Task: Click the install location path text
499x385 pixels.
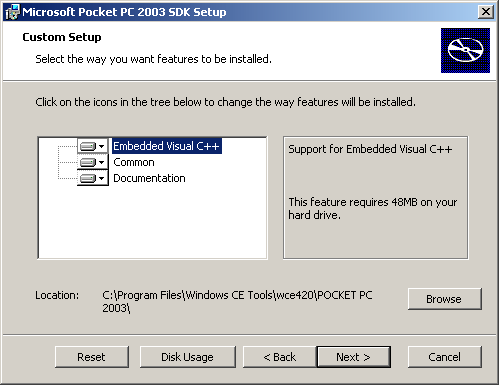Action: pyautogui.click(x=237, y=302)
